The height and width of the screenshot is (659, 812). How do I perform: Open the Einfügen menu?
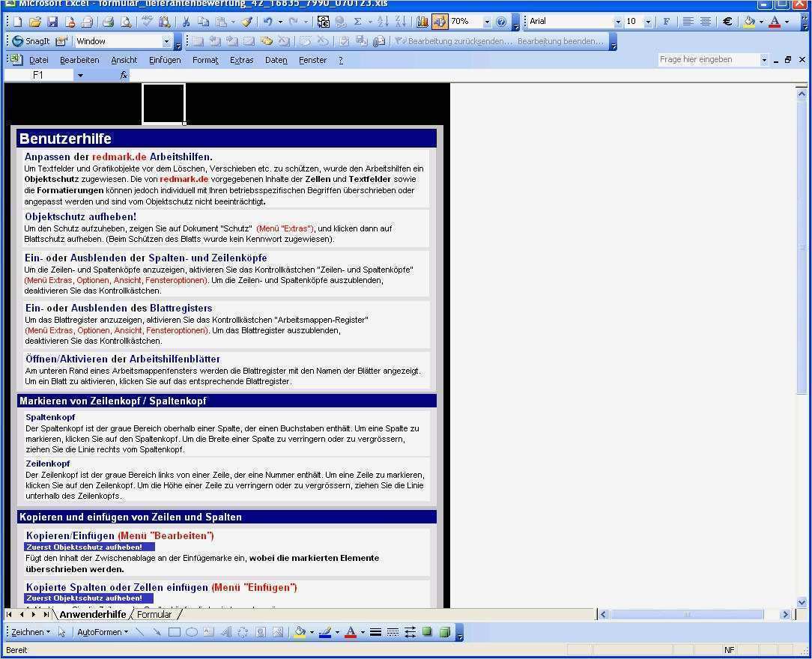(x=165, y=60)
